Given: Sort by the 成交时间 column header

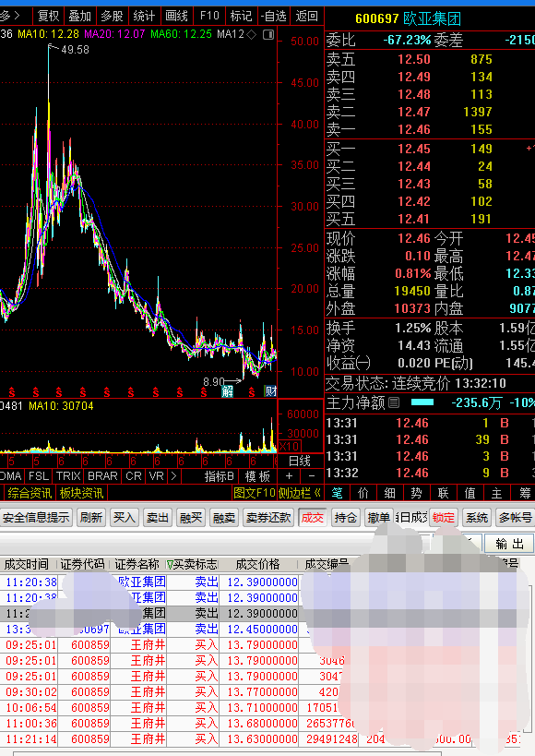Looking at the screenshot, I should click(x=27, y=564).
